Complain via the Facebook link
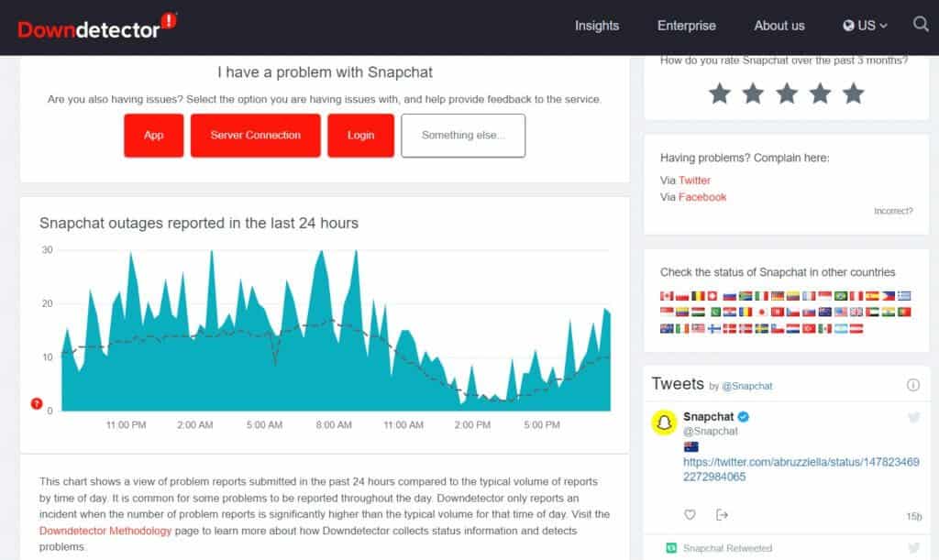Viewport: 939px width, 560px height. [701, 197]
